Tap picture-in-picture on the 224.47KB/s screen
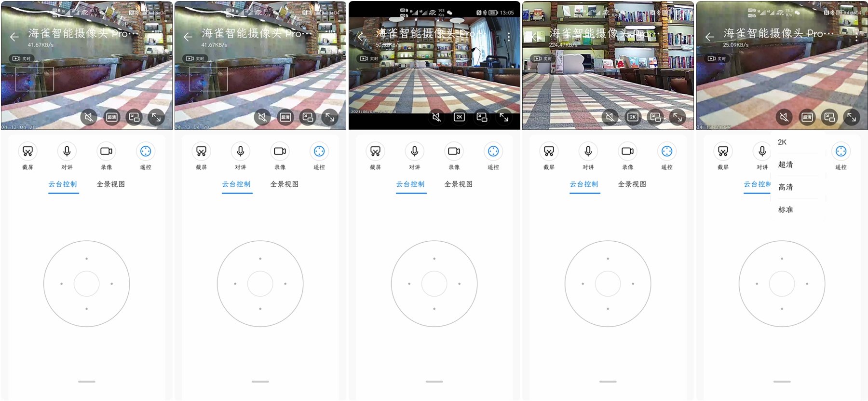The height and width of the screenshot is (401, 868). [x=655, y=117]
